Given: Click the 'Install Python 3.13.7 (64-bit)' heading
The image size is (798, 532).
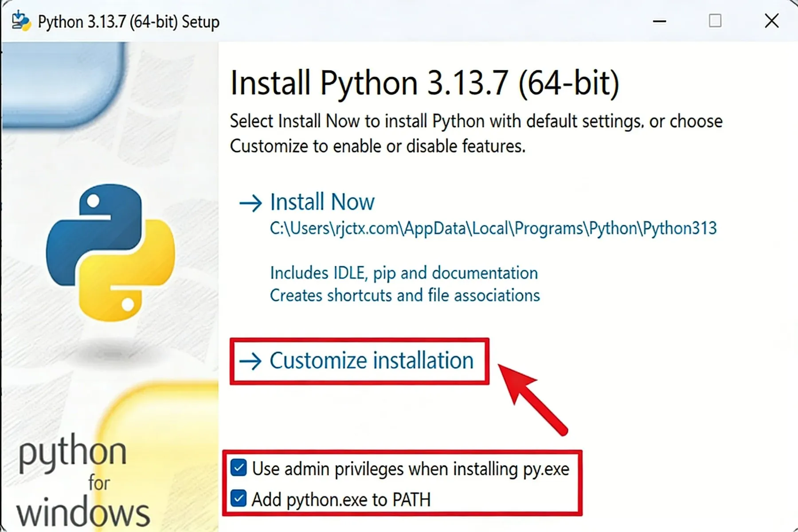Looking at the screenshot, I should (x=425, y=83).
